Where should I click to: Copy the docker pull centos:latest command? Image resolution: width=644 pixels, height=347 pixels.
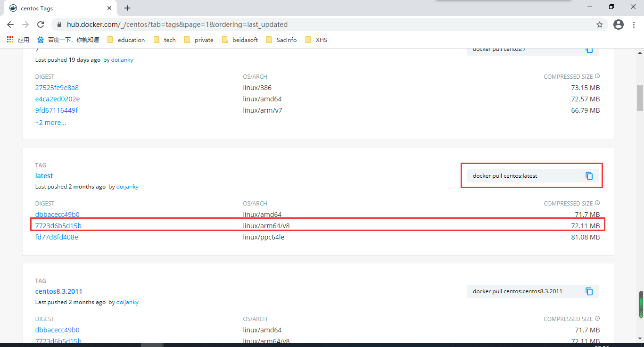pos(589,176)
